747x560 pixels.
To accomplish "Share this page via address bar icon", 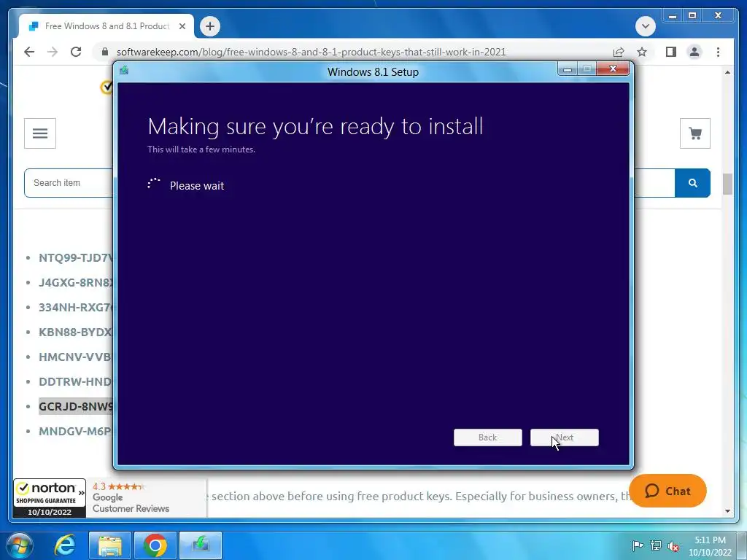I will 619,52.
